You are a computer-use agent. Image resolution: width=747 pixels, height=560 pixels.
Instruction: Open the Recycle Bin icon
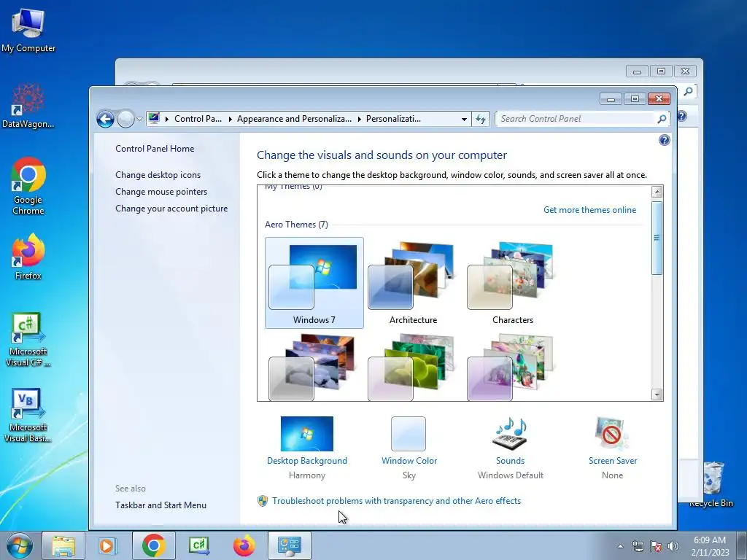point(712,484)
